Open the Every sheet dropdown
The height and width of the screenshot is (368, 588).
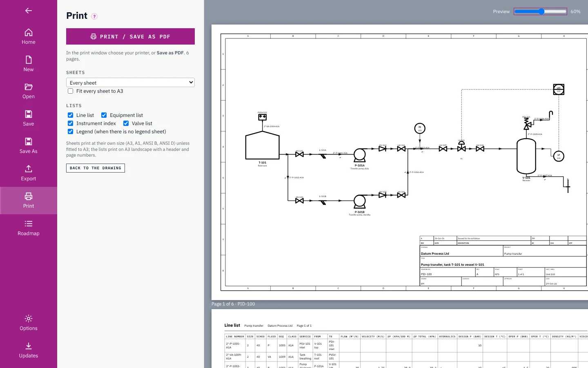point(130,83)
